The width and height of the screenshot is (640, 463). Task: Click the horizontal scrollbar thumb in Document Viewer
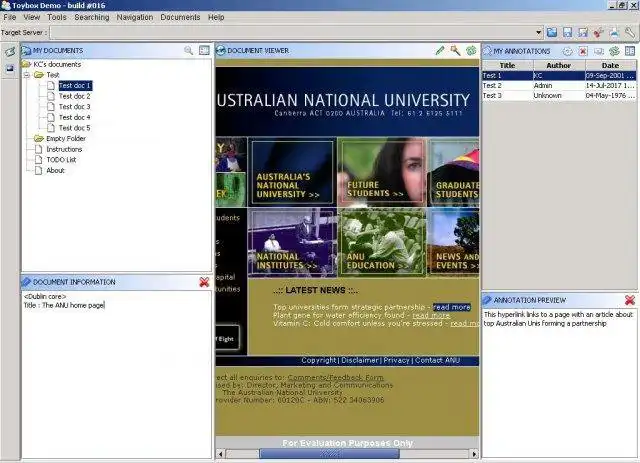pyautogui.click(x=329, y=454)
